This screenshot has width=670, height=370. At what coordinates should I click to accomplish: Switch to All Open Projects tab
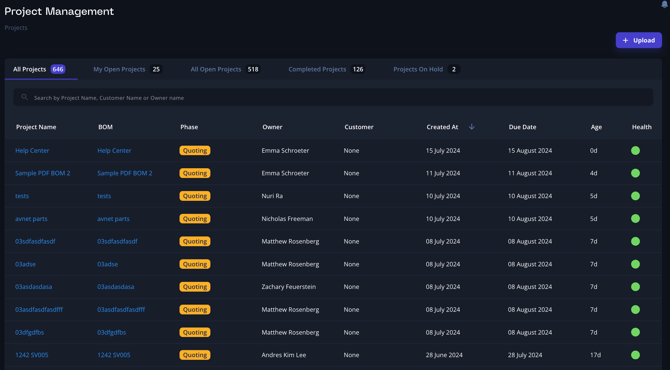point(225,69)
